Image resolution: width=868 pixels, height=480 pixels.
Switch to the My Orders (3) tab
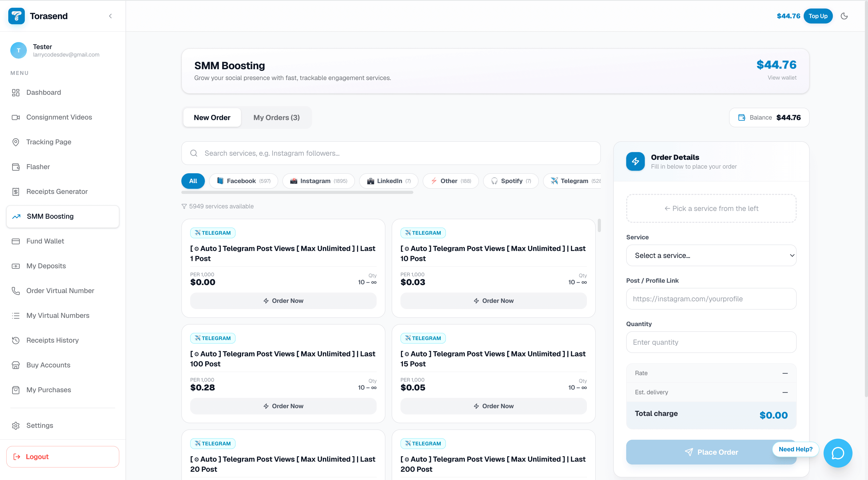click(276, 117)
